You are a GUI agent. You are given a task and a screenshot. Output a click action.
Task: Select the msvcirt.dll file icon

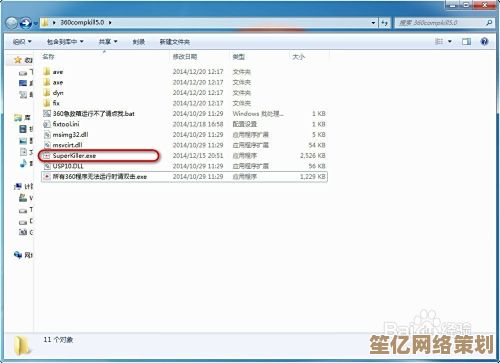click(47, 145)
